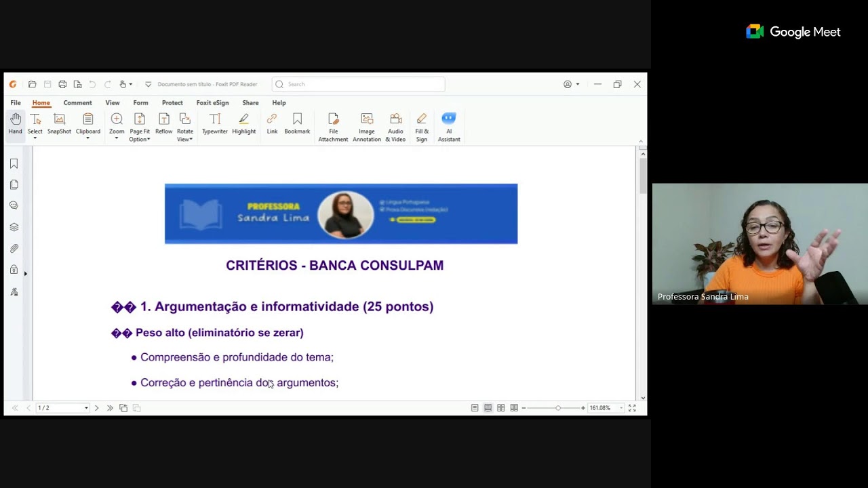The image size is (868, 488).
Task: Open the File menu
Action: (x=16, y=103)
